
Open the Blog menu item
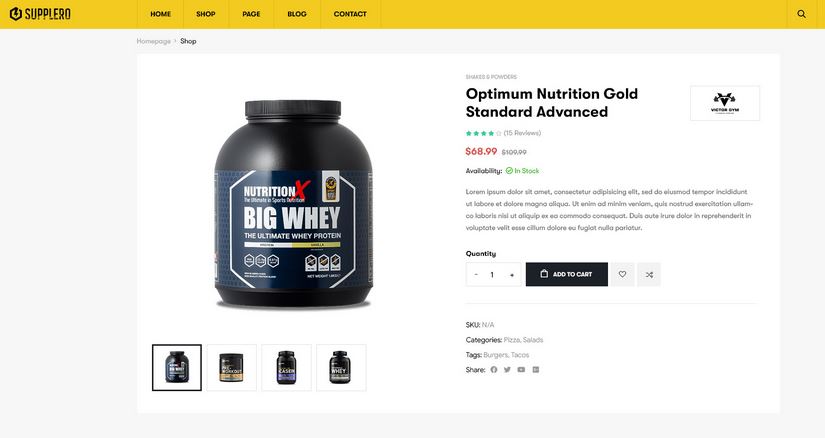[297, 14]
